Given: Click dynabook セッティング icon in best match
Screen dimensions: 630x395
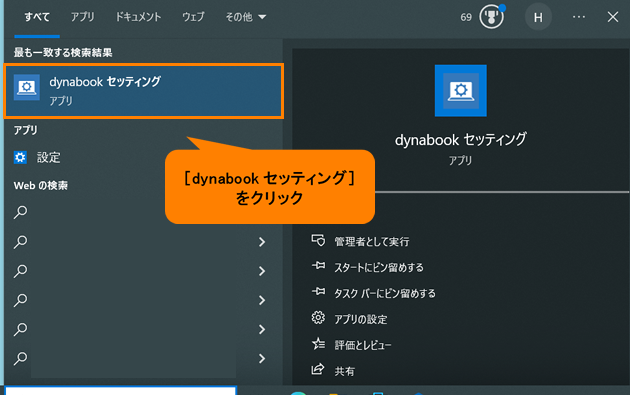Looking at the screenshot, I should tap(27, 87).
